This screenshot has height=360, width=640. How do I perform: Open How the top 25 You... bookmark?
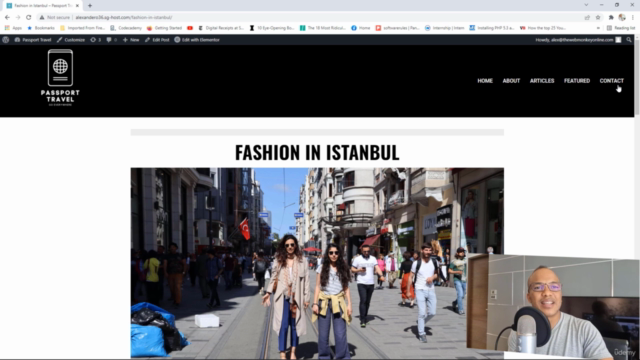543,28
